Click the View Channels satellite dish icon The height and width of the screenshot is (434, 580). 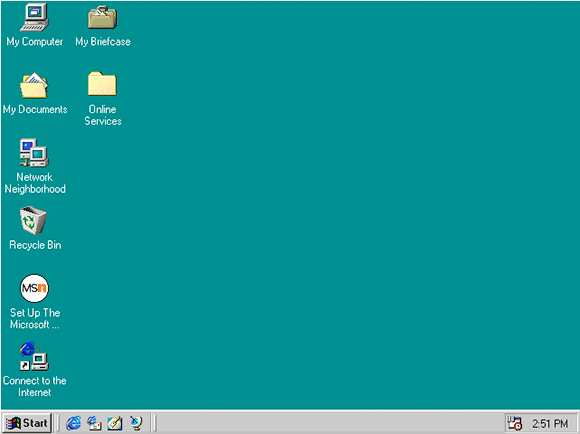[x=136, y=423]
